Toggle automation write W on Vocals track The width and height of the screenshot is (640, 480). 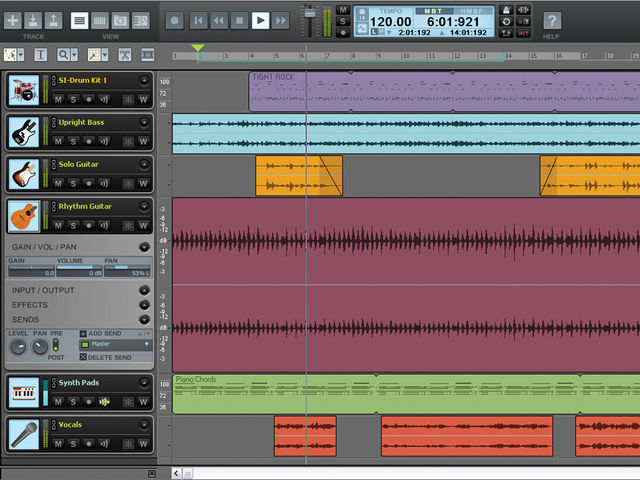[x=143, y=444]
